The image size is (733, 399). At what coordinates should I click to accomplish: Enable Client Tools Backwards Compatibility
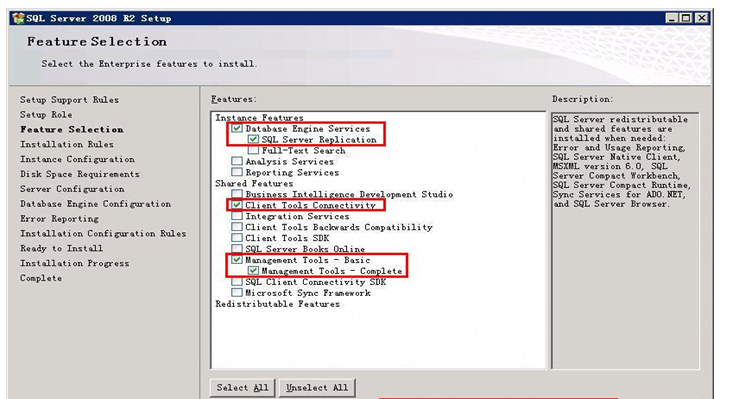237,227
